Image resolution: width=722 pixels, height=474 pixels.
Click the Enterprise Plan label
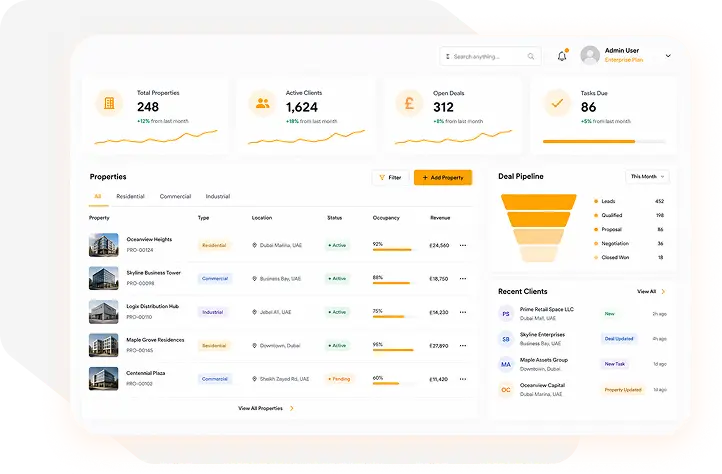(623, 60)
